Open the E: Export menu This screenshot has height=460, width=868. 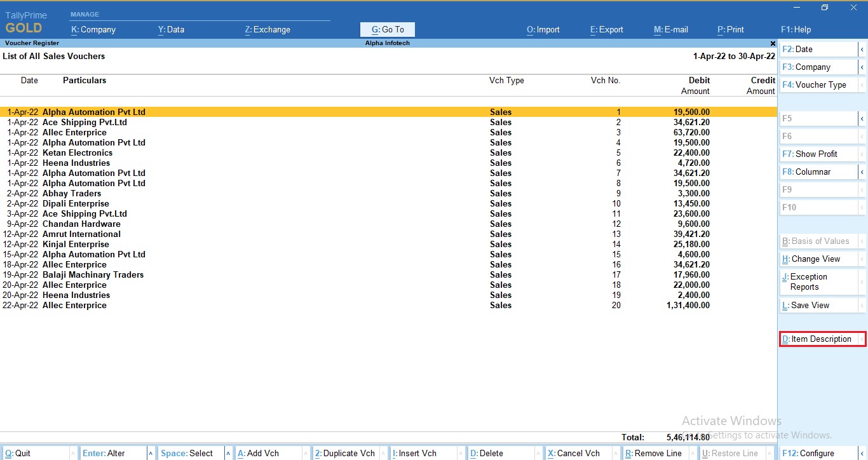[606, 30]
